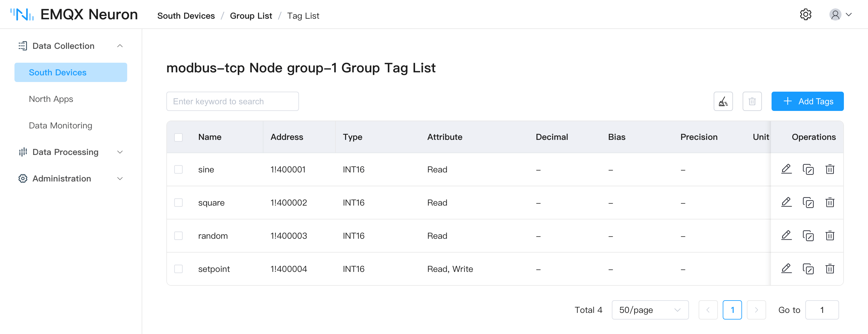Delete the sine tag
The height and width of the screenshot is (334, 868).
coord(830,169)
